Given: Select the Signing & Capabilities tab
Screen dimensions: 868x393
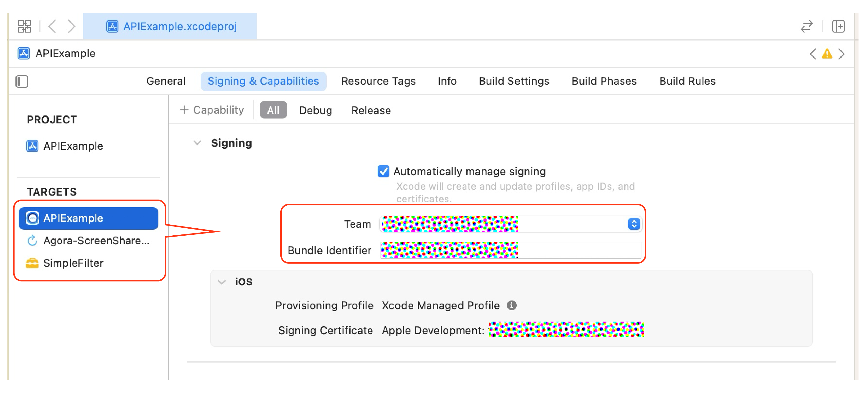Looking at the screenshot, I should [x=263, y=81].
